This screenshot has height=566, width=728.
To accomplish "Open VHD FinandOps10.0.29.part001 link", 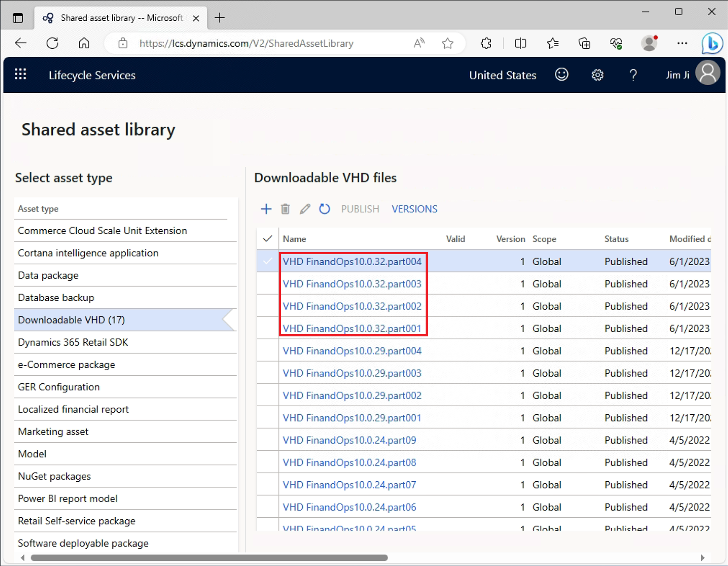I will [x=352, y=418].
